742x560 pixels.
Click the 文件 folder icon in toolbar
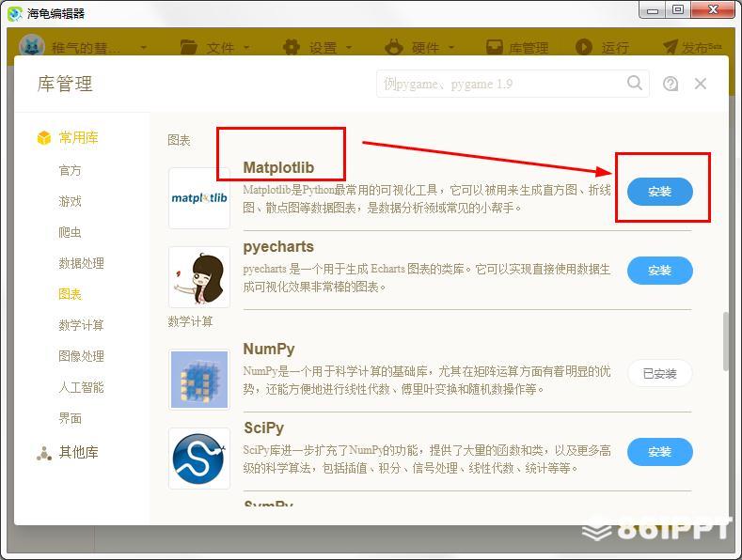(x=188, y=47)
